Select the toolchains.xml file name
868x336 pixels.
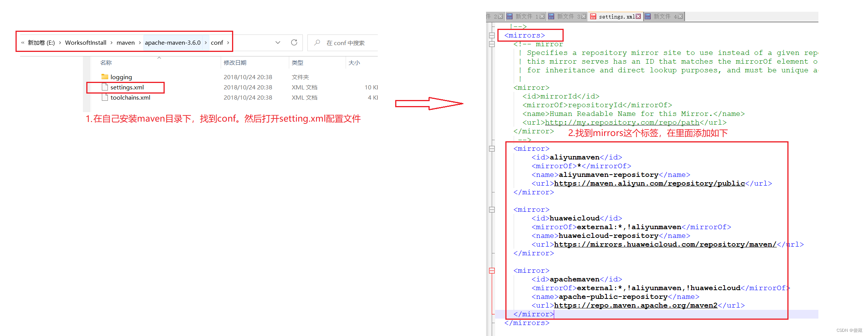coord(130,97)
